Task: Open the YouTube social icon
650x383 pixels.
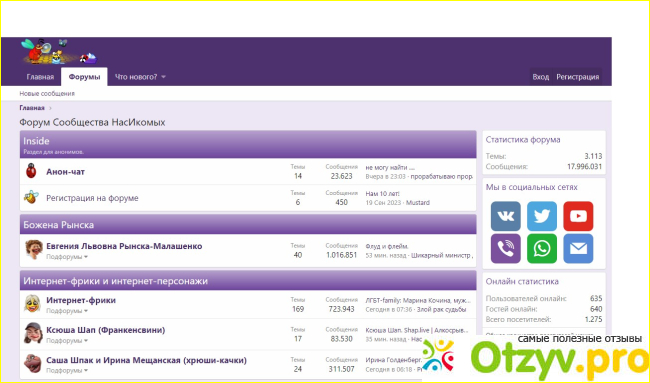Action: 578,216
